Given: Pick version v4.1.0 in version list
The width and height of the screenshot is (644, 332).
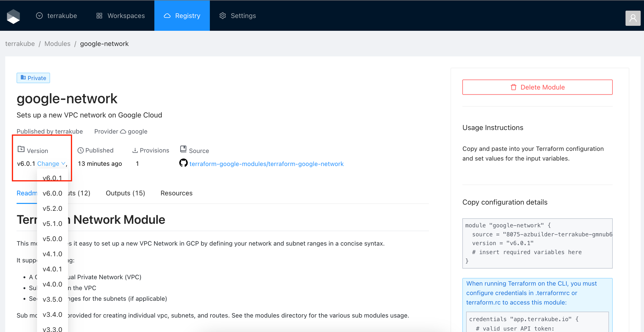Looking at the screenshot, I should point(52,254).
